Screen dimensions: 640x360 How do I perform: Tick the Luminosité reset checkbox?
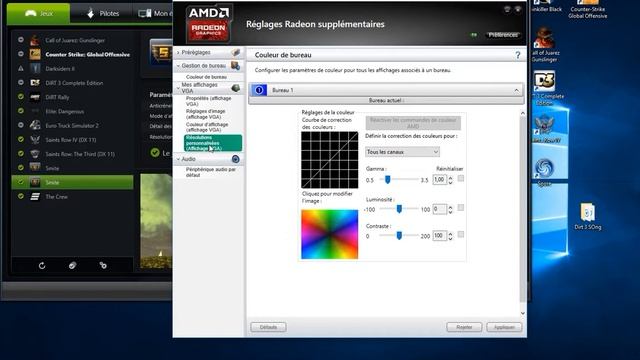coord(461,208)
